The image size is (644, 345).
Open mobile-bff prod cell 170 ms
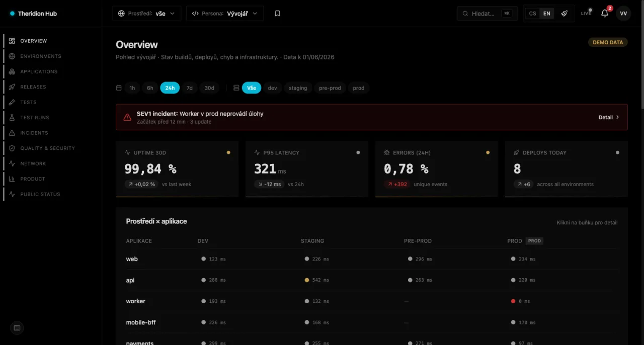(x=523, y=322)
